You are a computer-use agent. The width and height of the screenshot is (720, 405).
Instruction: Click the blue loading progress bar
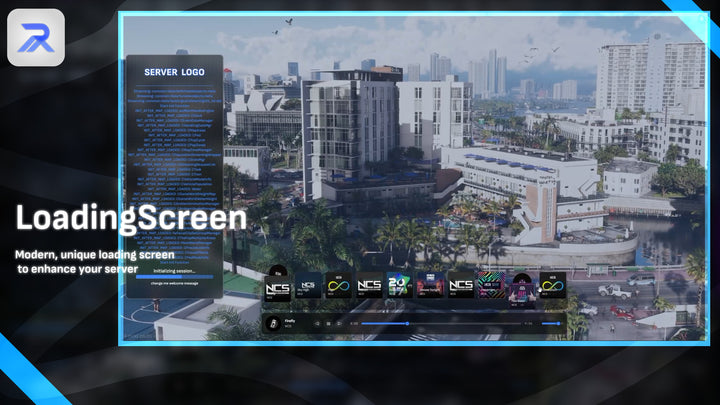click(174, 277)
